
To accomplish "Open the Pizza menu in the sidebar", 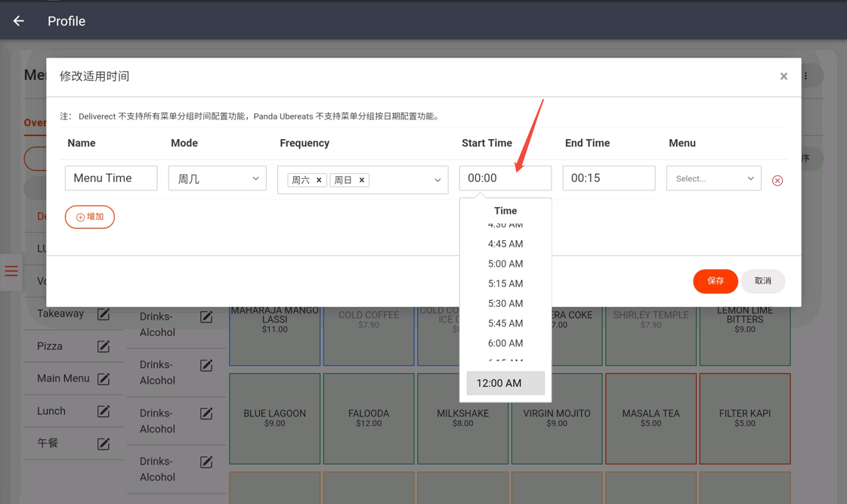I will pyautogui.click(x=50, y=346).
